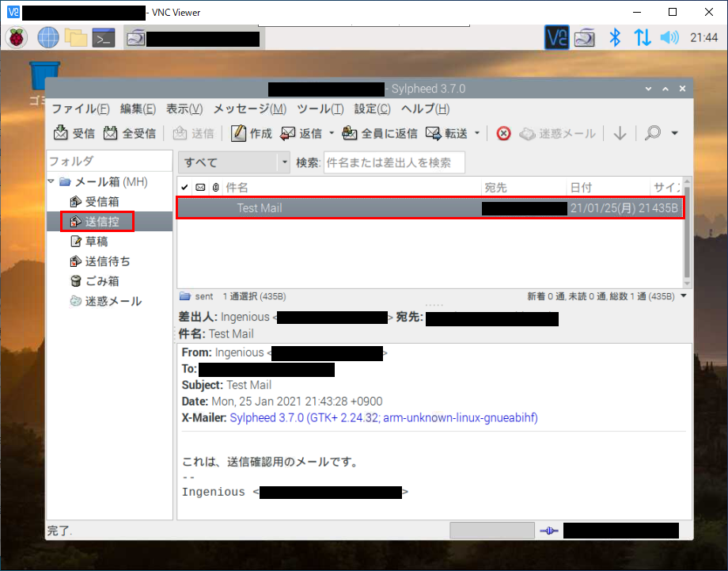This screenshot has height=571, width=728.
Task: Click the 検索 search input field
Action: pos(393,162)
